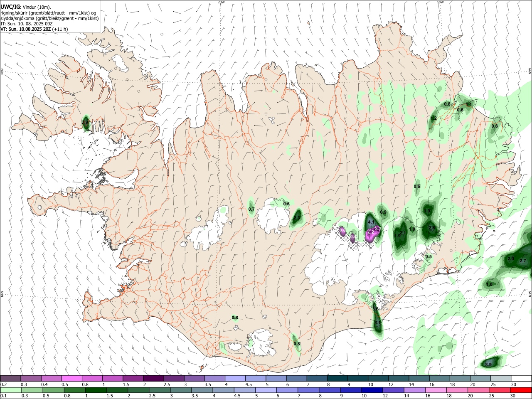Click the '15W' longitude label at top
The image size is (532, 399).
tap(440, 2)
